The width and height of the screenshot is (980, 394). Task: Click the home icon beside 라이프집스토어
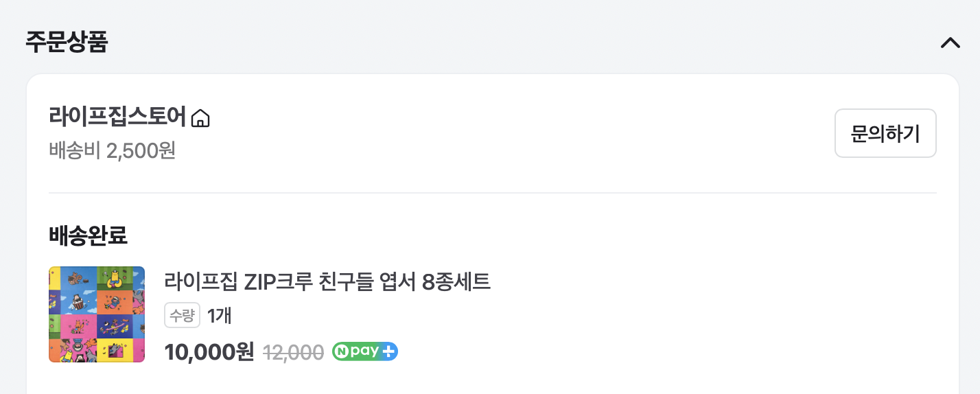(x=200, y=119)
